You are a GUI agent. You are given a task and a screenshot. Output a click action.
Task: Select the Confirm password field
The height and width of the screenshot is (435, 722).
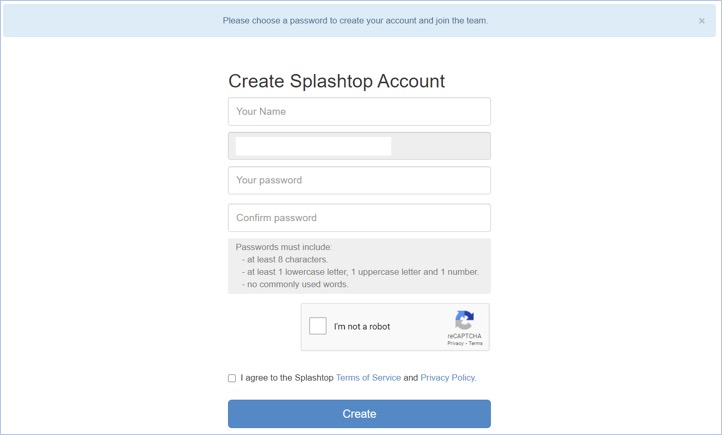coord(359,218)
